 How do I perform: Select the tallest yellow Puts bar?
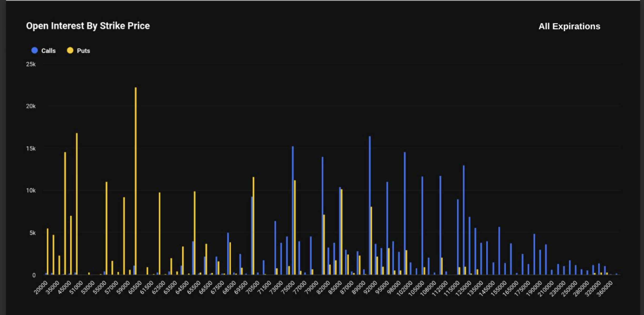[x=136, y=181]
